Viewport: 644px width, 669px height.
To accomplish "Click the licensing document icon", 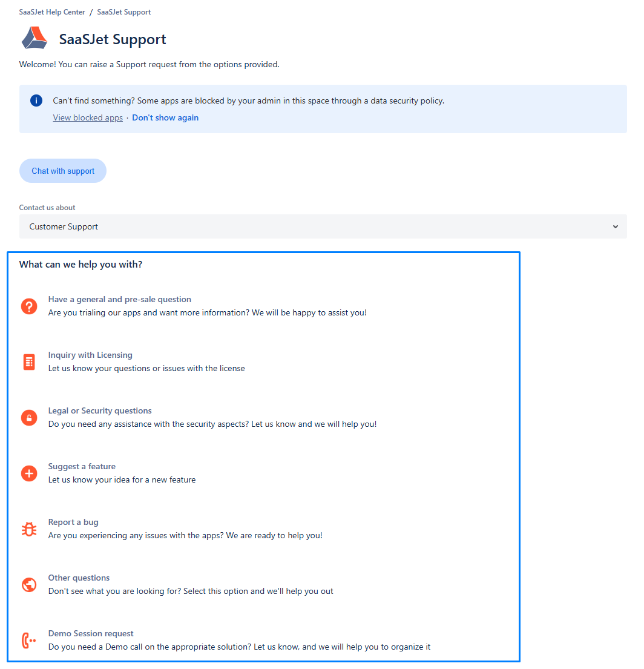I will pyautogui.click(x=29, y=362).
